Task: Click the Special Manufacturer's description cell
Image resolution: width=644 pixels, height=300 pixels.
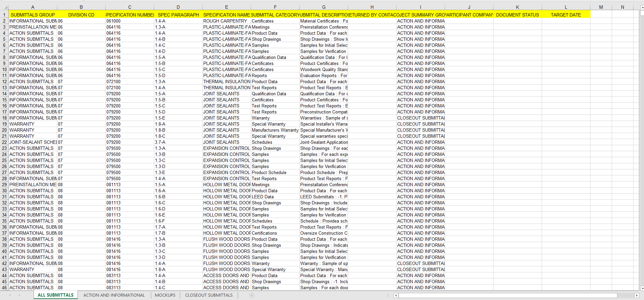Action: [x=324, y=130]
